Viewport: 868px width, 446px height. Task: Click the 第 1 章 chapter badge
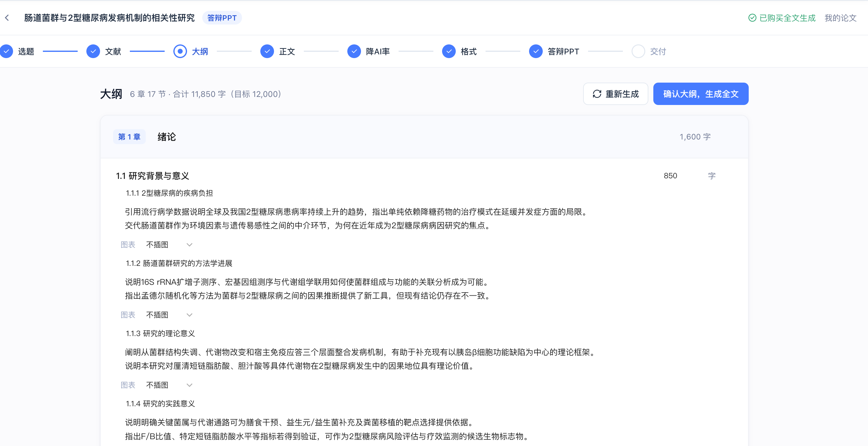point(129,137)
